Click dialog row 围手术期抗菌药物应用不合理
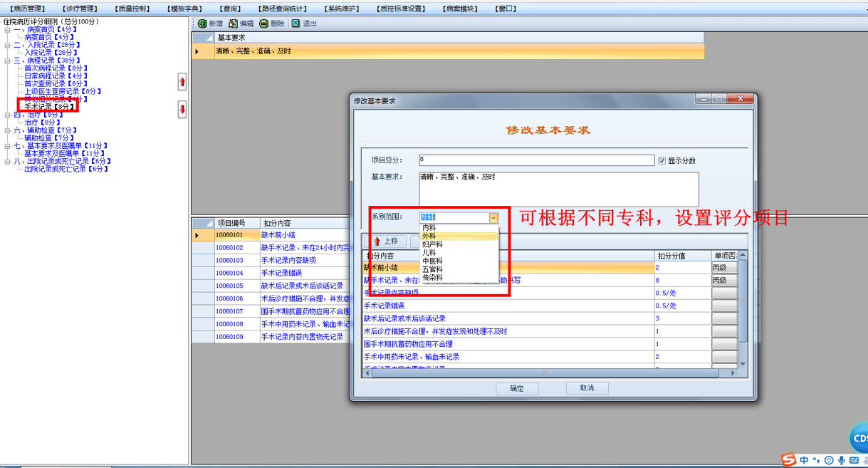This screenshot has width=868, height=468. coord(508,344)
